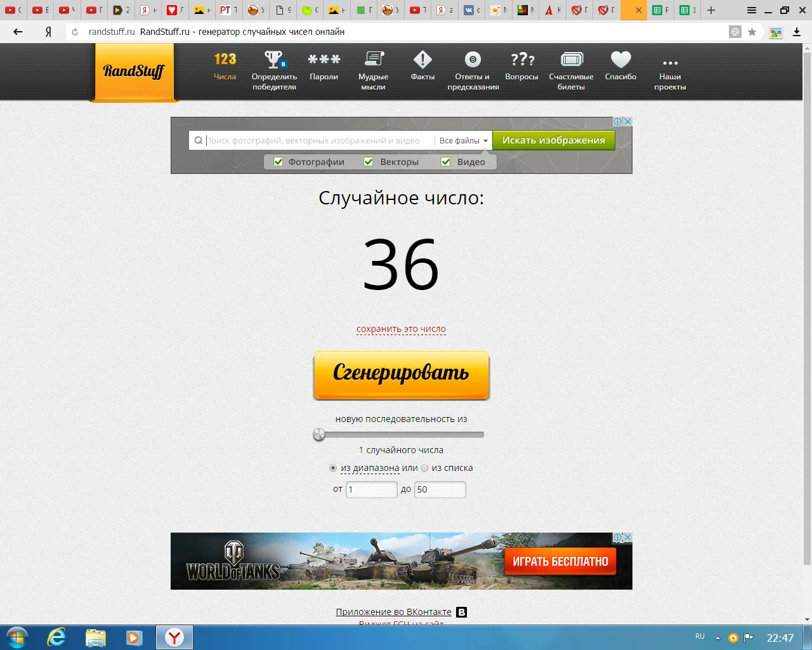
Task: Open the browser hamburger menu
Action: click(x=752, y=10)
